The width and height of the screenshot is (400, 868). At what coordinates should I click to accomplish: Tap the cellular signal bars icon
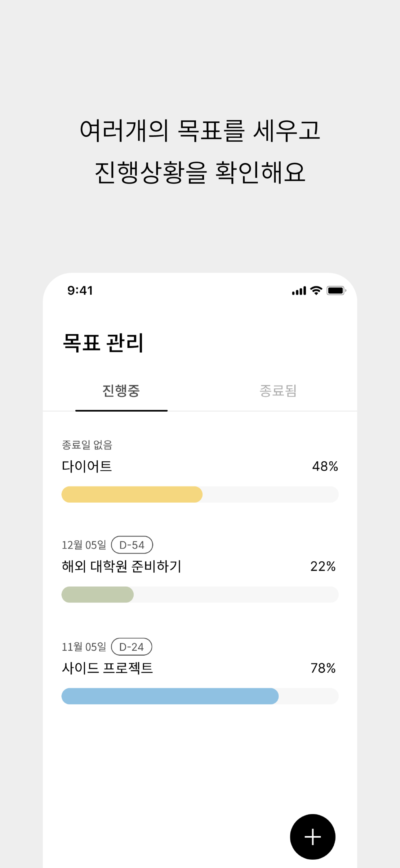[x=299, y=291]
